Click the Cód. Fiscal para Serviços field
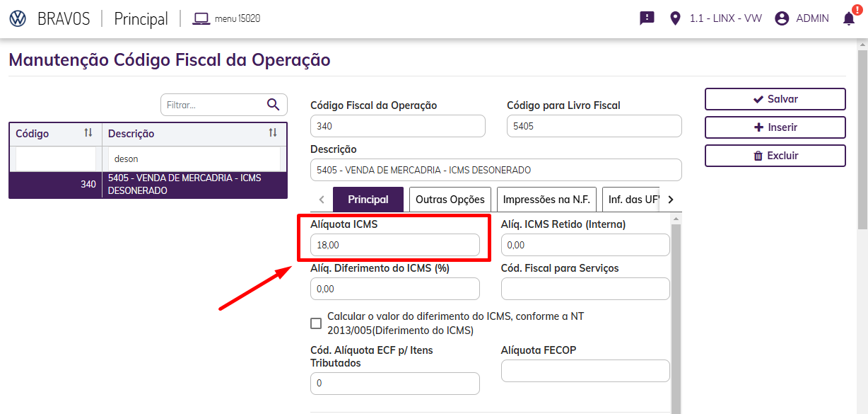This screenshot has width=868, height=414. pyautogui.click(x=585, y=289)
